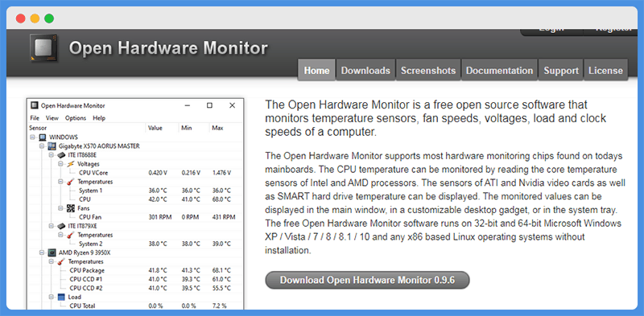Go to the Home tab
This screenshot has height=316, width=644.
(x=316, y=70)
